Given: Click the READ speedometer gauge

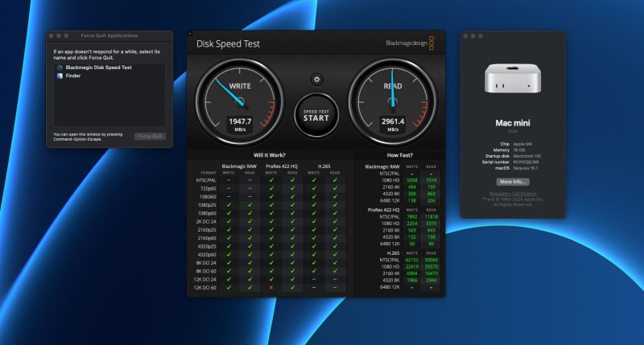Looking at the screenshot, I should coord(393,102).
